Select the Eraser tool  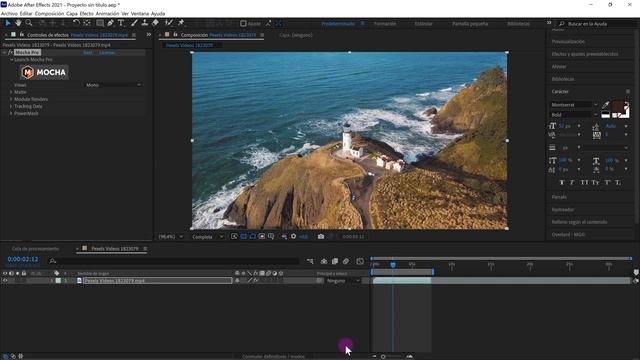156,23
